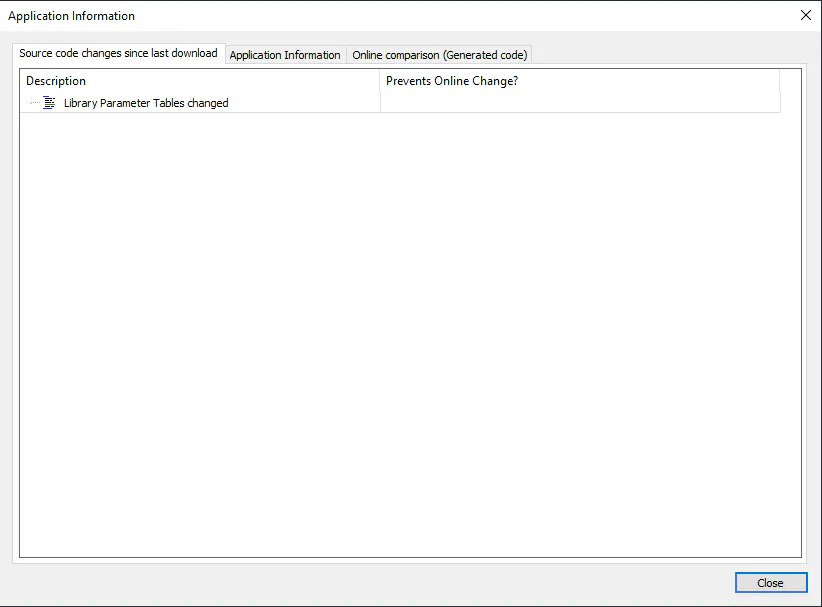
Task: Click the right edge divider of Prevents column
Action: [x=779, y=81]
